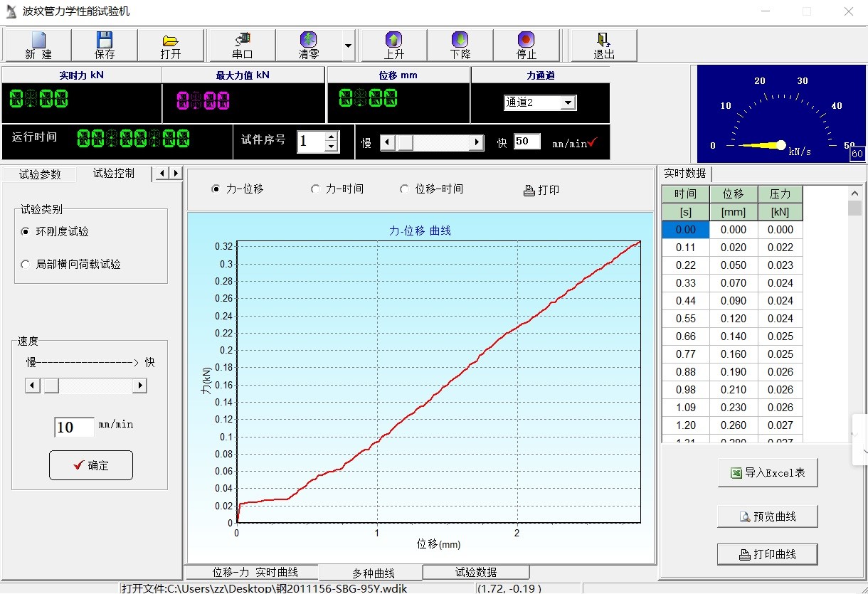Increase 试件序号 with the up stepper arrow
The image size is (868, 594).
click(x=331, y=137)
